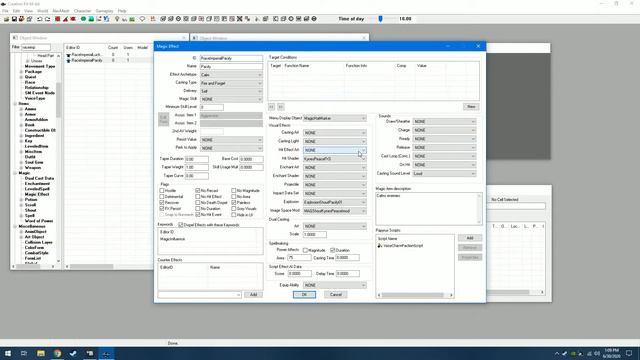
Task: Select Spell in Object Window tree
Action: pos(29,216)
